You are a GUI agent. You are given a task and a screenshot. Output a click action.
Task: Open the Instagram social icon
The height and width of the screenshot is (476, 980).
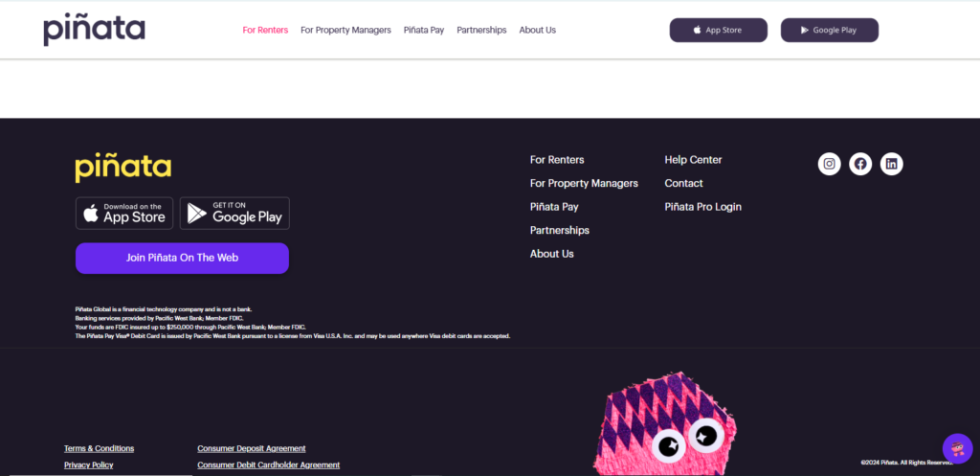(x=829, y=164)
